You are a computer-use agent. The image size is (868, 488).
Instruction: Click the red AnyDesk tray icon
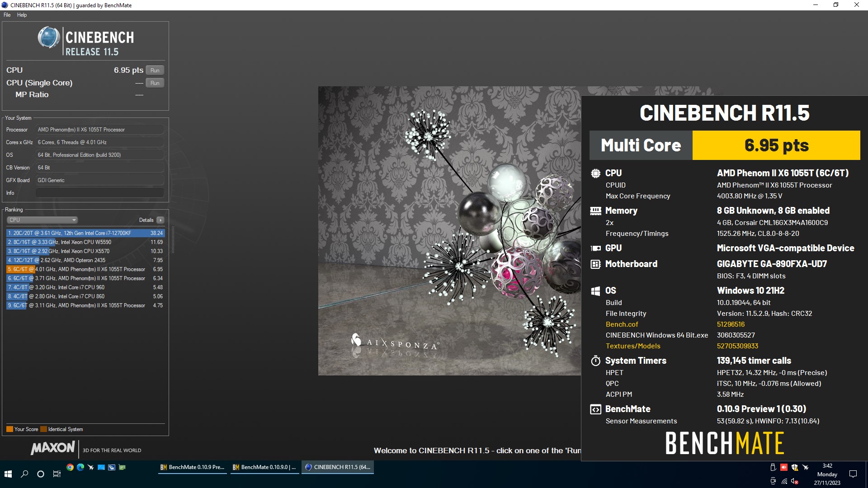pyautogui.click(x=784, y=467)
